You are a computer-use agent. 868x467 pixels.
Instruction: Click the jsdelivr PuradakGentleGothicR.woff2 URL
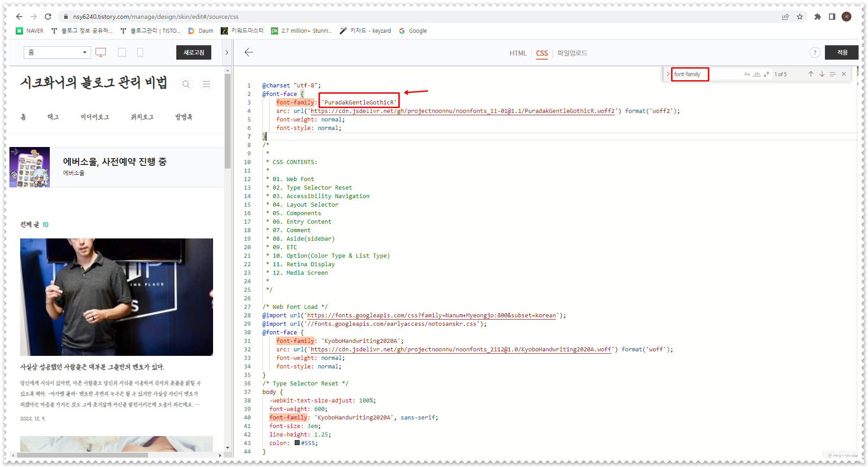[462, 111]
